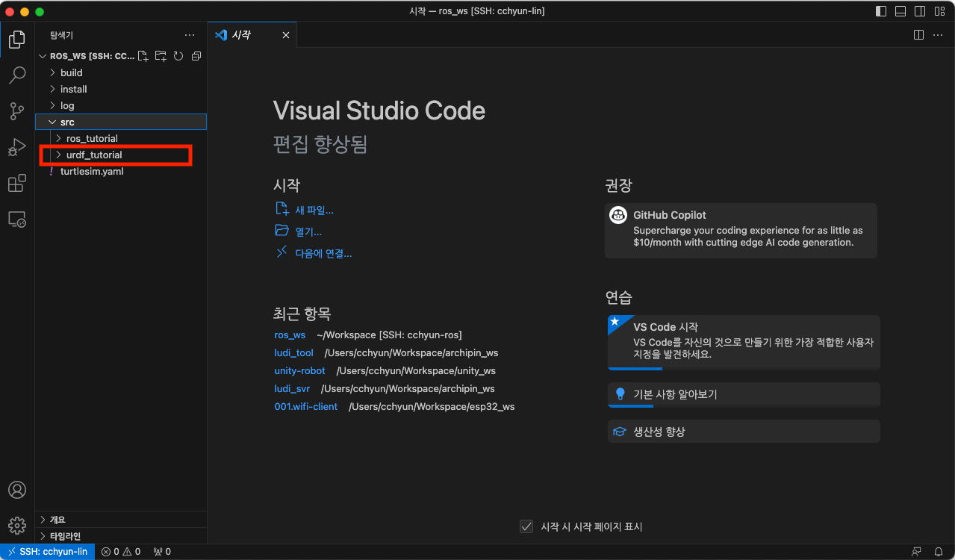The image size is (955, 560).
Task: Open the Remote Explorer view
Action: [17, 220]
